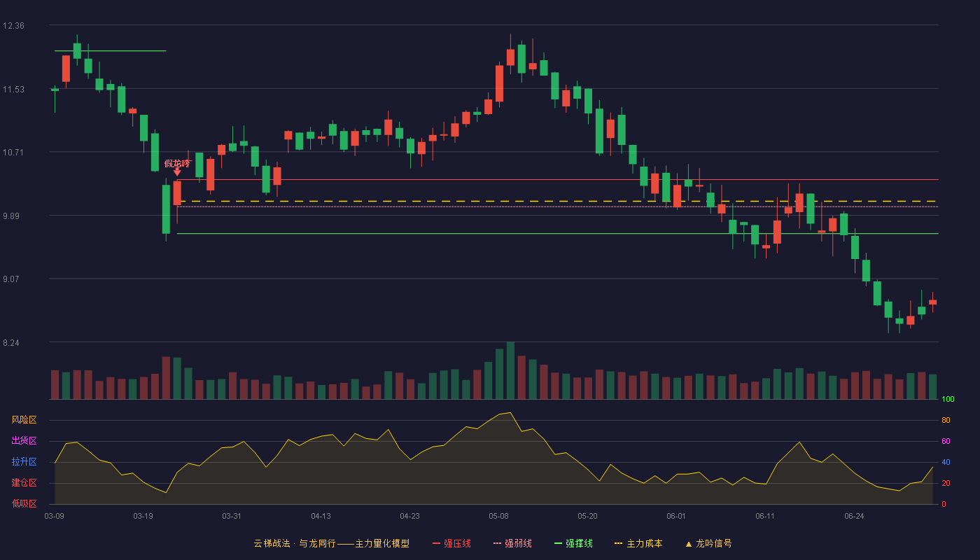Click the 06-01 date label
The image size is (980, 560).
tap(676, 516)
